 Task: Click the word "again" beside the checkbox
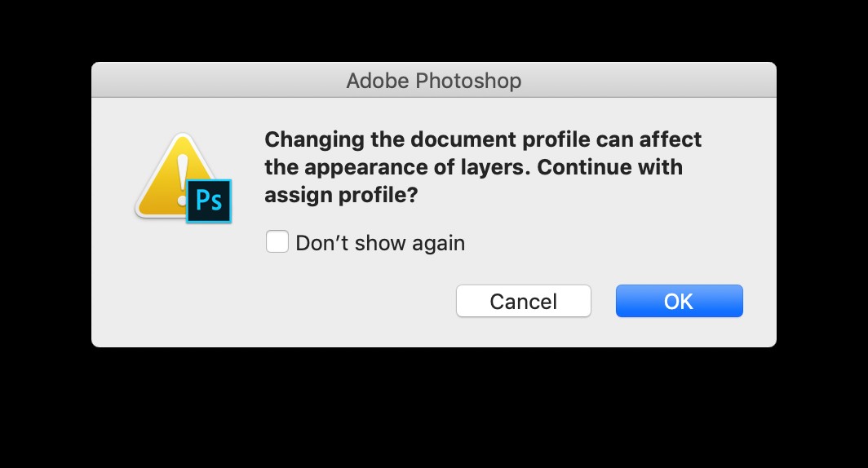pyautogui.click(x=438, y=244)
